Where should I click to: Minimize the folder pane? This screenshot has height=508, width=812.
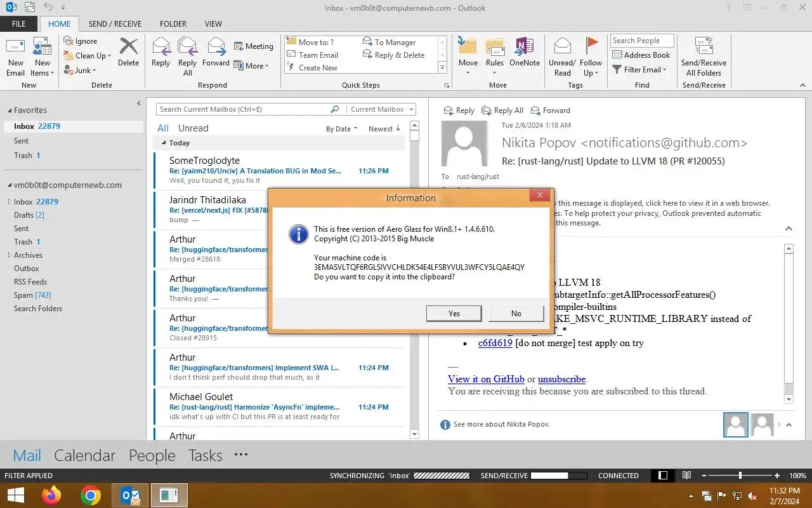click(139, 104)
